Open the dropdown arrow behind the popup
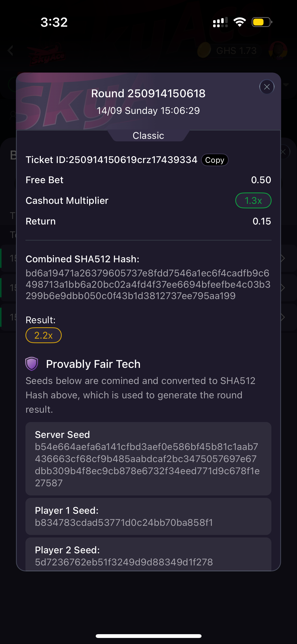This screenshot has width=297, height=644. [x=286, y=85]
